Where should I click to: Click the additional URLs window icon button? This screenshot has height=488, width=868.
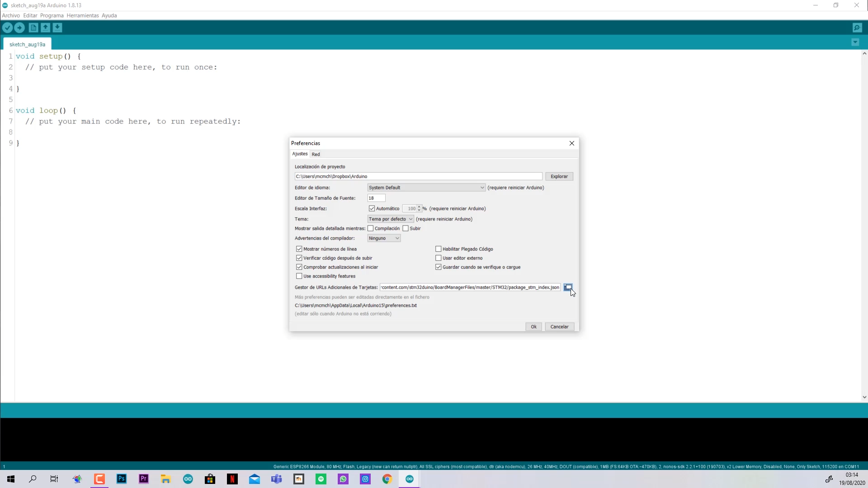pos(568,287)
